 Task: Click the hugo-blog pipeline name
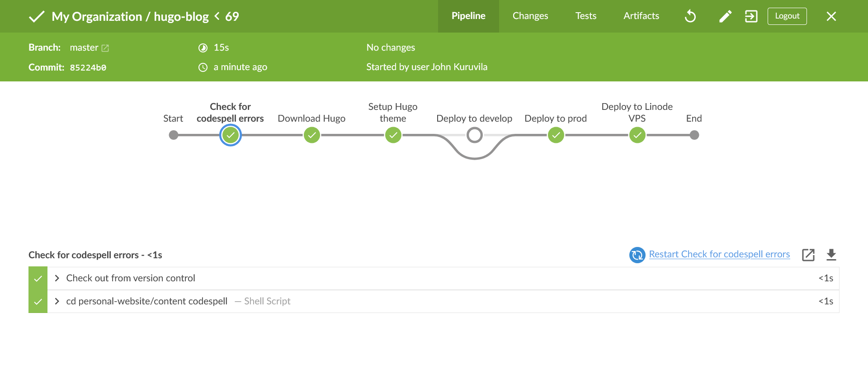click(181, 17)
